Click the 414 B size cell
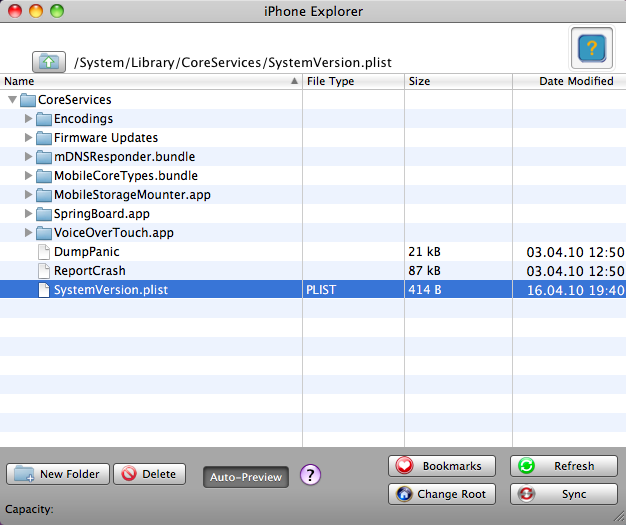 [425, 290]
